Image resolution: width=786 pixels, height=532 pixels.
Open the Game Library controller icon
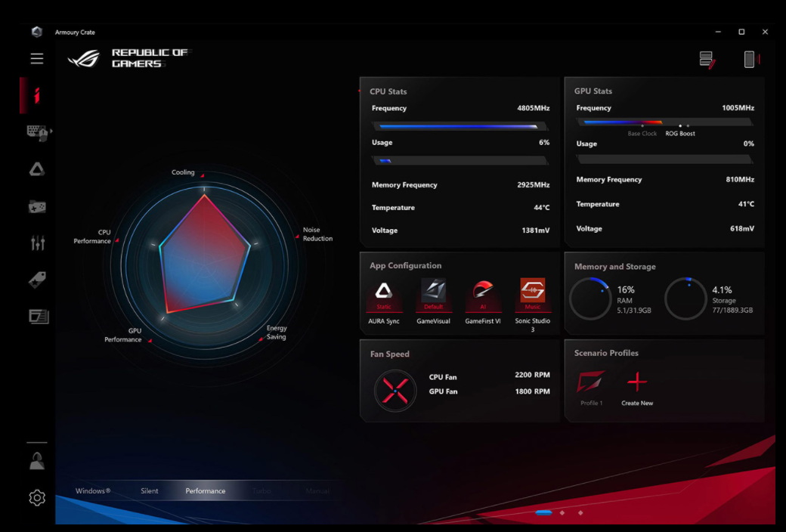click(37, 206)
